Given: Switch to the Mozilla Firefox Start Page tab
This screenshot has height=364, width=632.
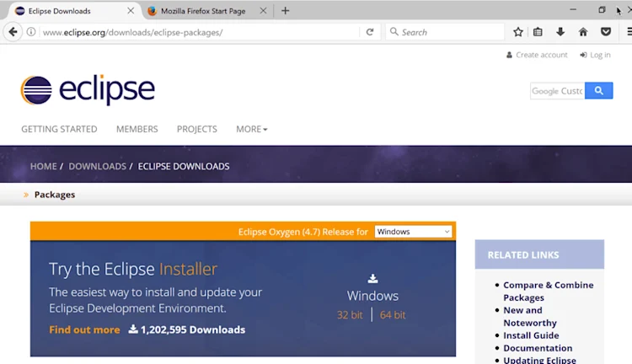Looking at the screenshot, I should click(x=203, y=11).
